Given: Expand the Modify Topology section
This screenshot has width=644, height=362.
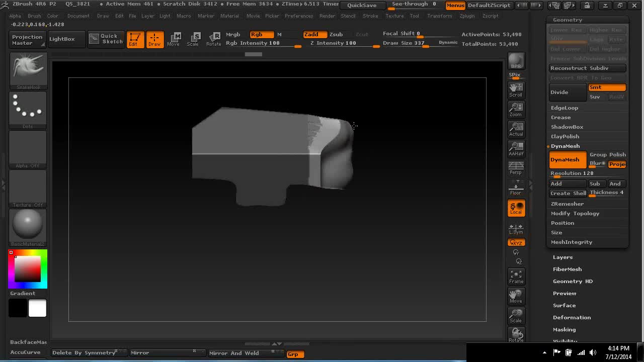Looking at the screenshot, I should 575,214.
